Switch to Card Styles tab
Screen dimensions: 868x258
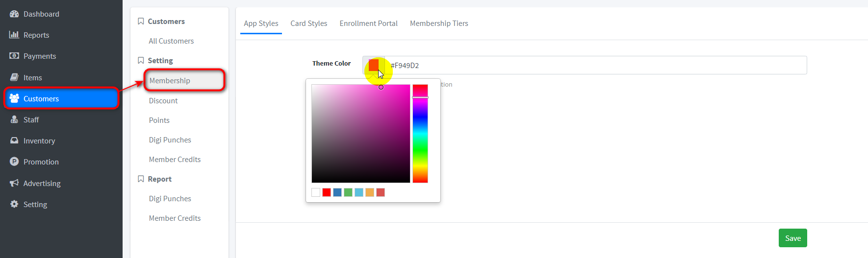click(x=309, y=23)
